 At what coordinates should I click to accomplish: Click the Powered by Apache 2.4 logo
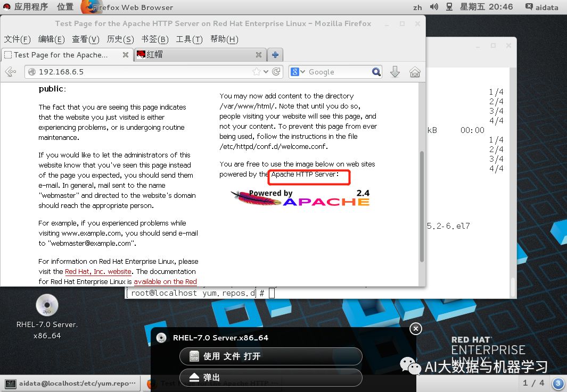pos(300,198)
